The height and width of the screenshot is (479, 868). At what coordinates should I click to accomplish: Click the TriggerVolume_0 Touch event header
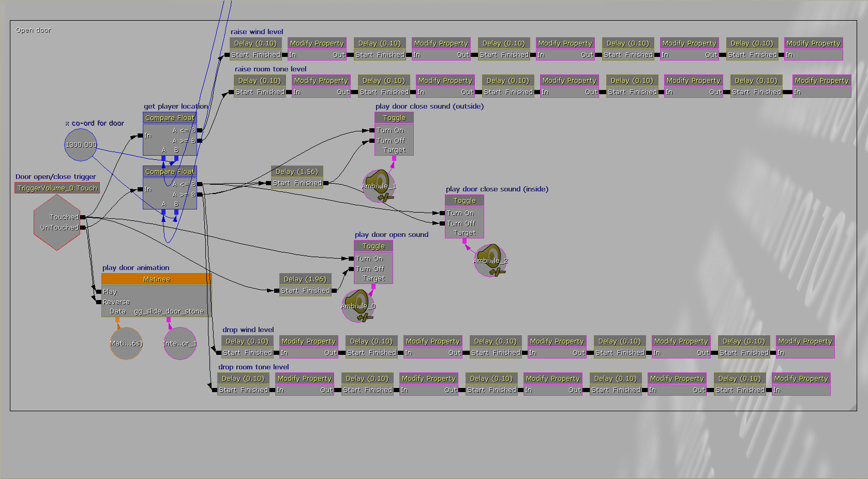tap(57, 188)
